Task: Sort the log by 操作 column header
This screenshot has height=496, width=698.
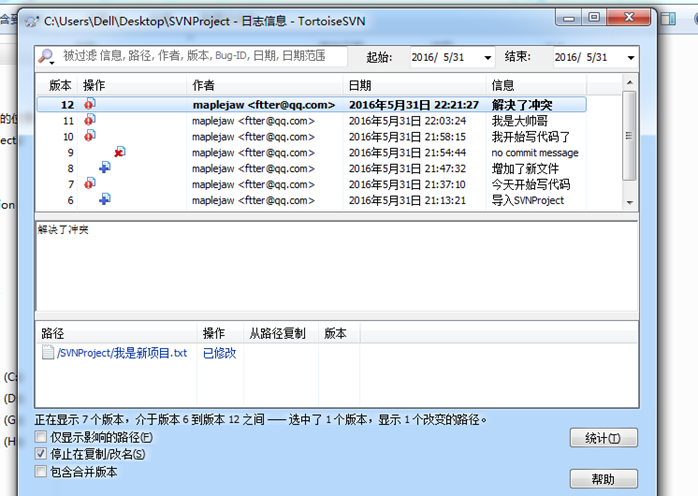Action: pyautogui.click(x=132, y=85)
